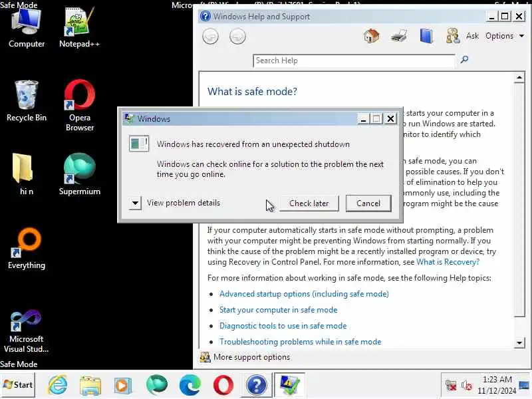Open Advanced startup options link
Screen dimensions: 532x399
304,294
